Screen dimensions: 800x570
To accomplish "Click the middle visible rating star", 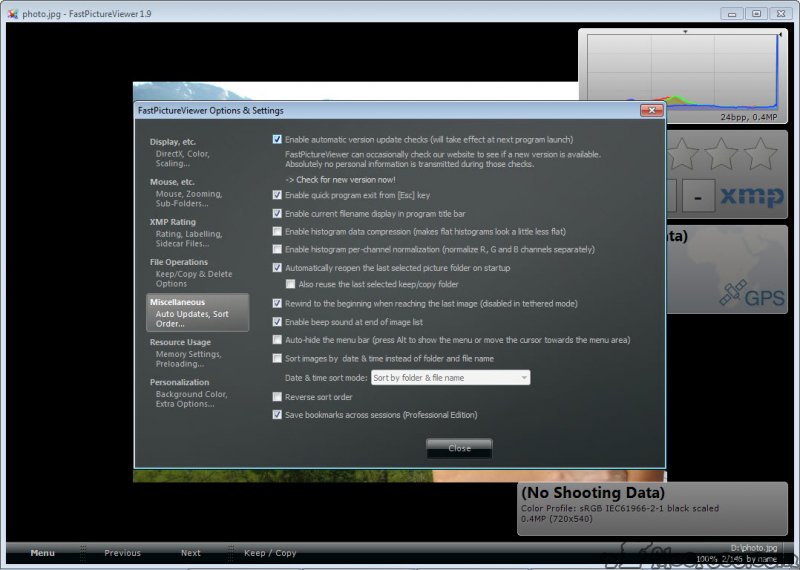I will click(x=721, y=154).
